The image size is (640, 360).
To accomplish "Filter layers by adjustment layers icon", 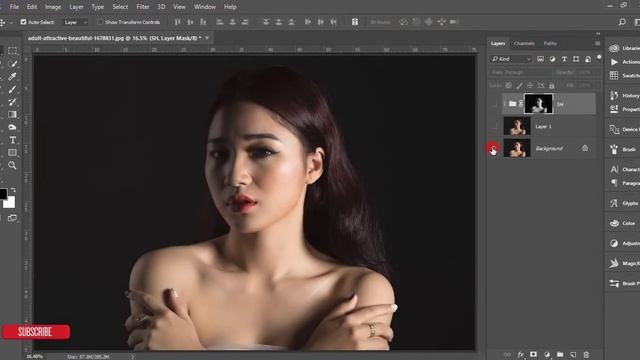I will click(552, 59).
